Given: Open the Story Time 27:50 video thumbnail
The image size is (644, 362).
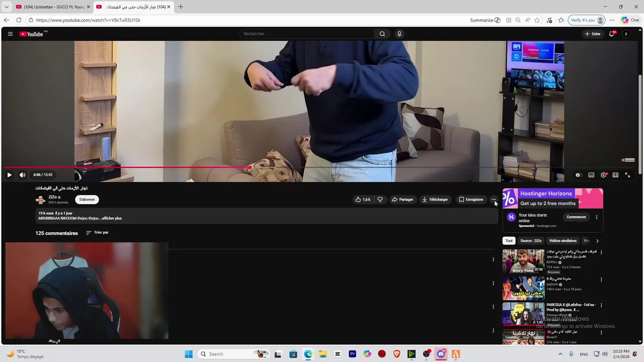Looking at the screenshot, I should pos(523,261).
